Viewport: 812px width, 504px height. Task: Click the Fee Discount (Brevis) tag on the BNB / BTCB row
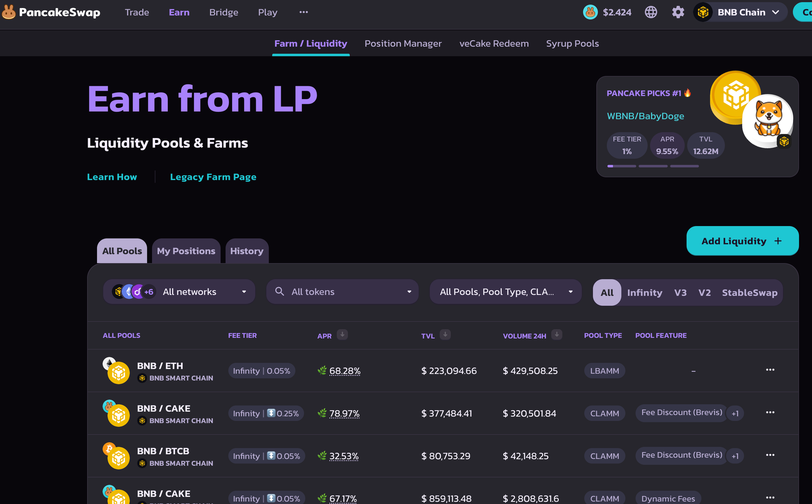[682, 455]
